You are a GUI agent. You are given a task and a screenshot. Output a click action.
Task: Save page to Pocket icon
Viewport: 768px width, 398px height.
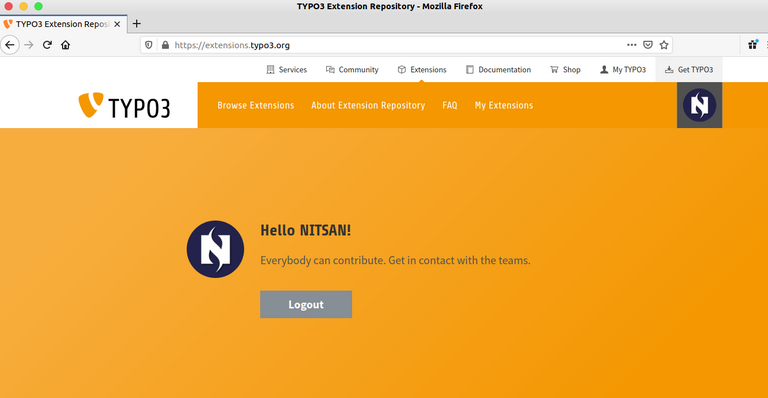648,45
